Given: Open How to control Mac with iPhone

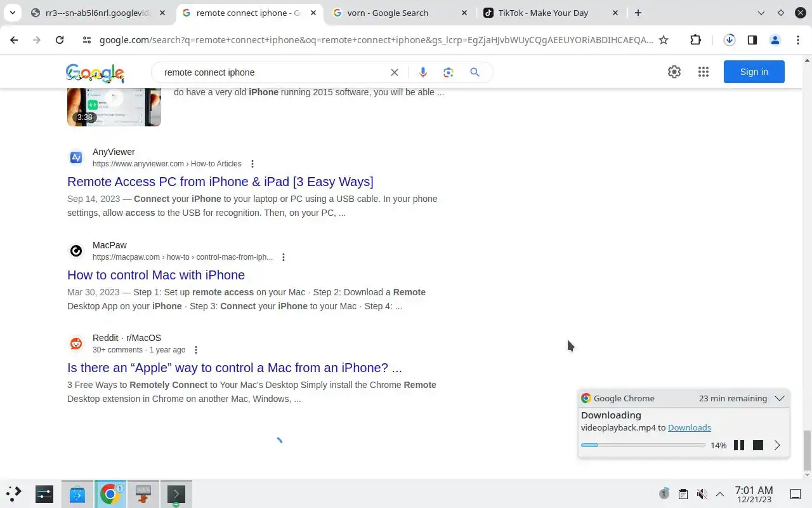Looking at the screenshot, I should pos(156,275).
